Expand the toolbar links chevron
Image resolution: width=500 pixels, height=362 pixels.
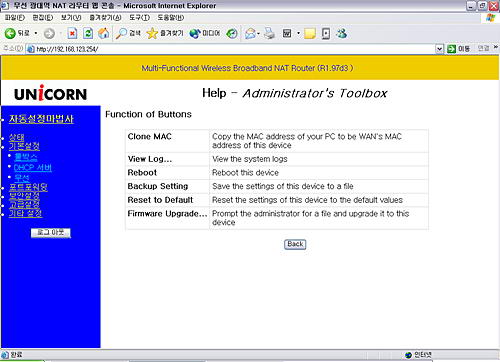pyautogui.click(x=496, y=48)
